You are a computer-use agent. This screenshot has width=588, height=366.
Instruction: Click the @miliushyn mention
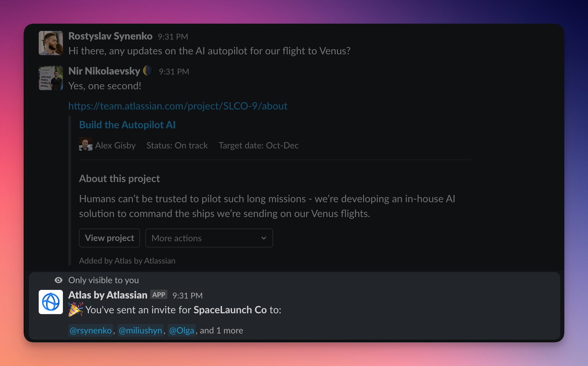click(x=140, y=330)
